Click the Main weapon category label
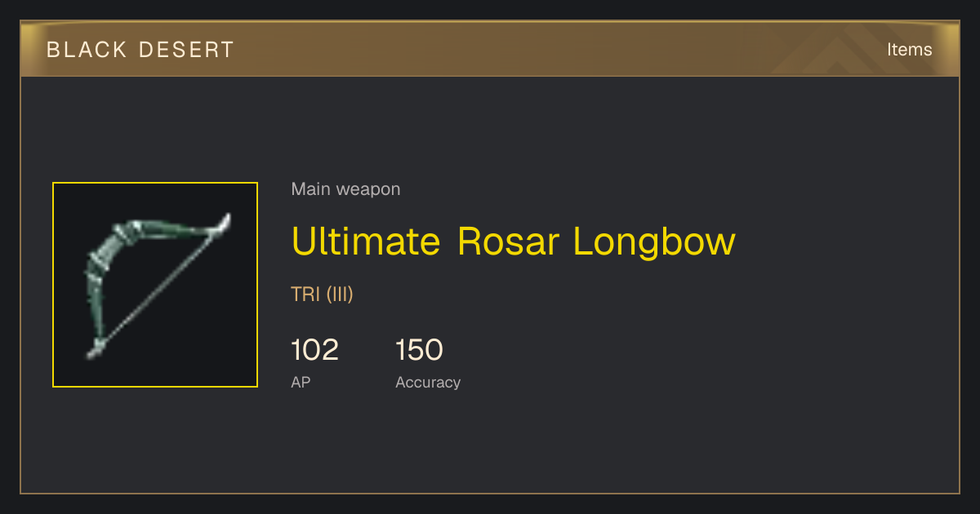Viewport: 980px width, 514px height. (345, 189)
